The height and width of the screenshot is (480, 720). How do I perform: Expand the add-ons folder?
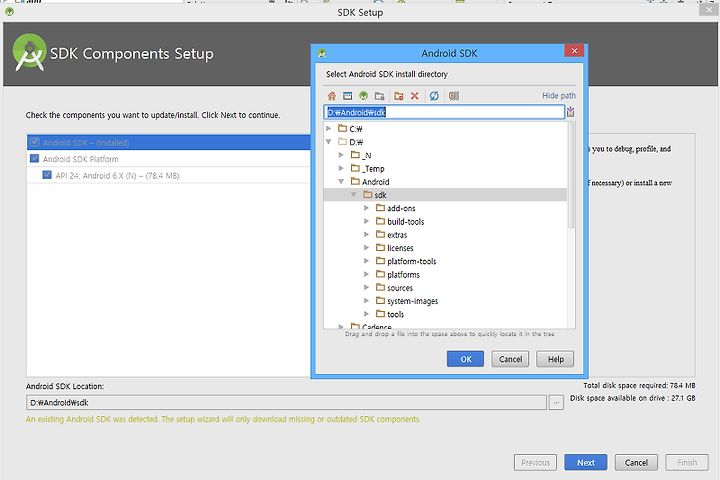366,208
